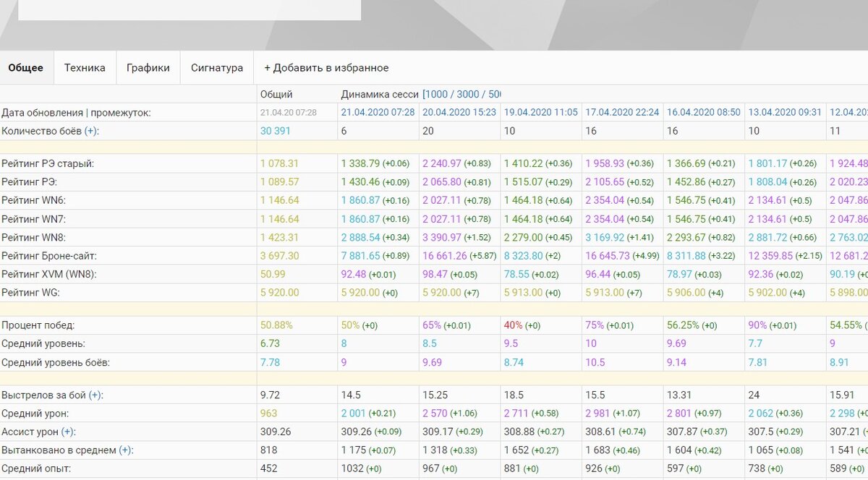Switch to the Сигнатура tab

click(x=217, y=68)
